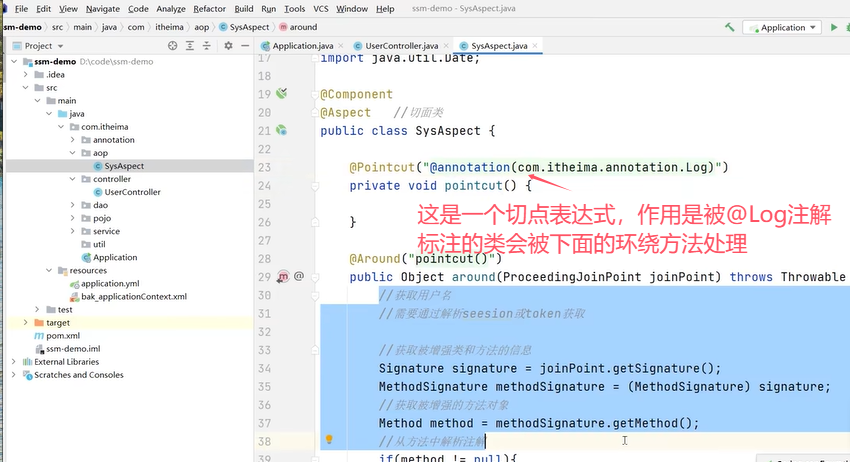The image size is (850, 462).
Task: Close the Application.java tab
Action: [x=341, y=46]
